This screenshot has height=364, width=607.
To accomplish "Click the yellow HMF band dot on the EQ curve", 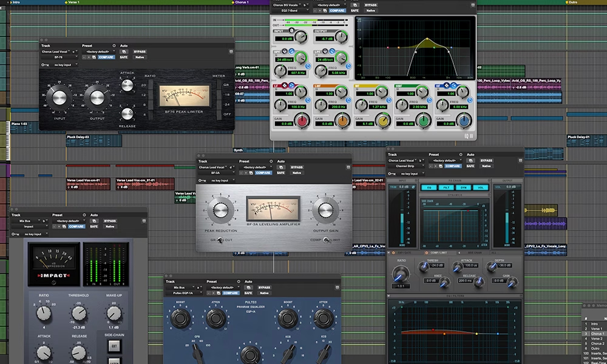I will pyautogui.click(x=427, y=38).
